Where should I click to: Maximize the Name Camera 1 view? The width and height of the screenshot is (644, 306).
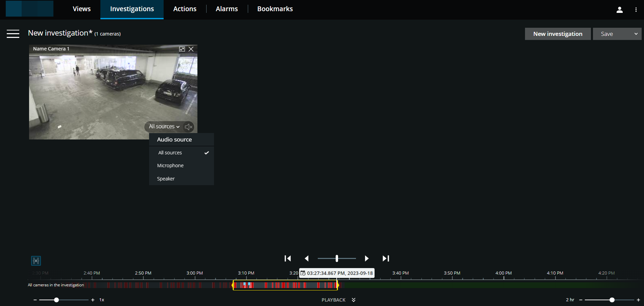coord(182,49)
